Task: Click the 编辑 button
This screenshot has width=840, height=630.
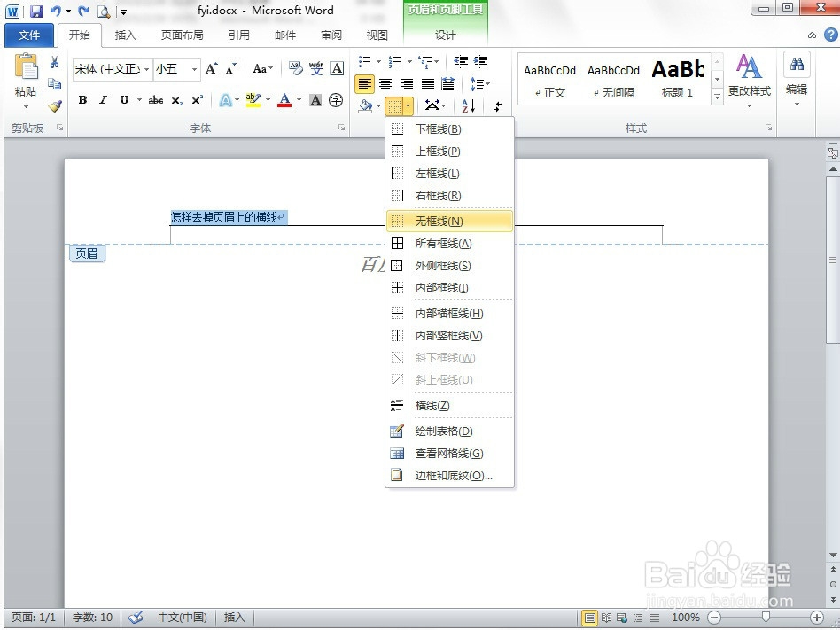Action: coord(797,81)
